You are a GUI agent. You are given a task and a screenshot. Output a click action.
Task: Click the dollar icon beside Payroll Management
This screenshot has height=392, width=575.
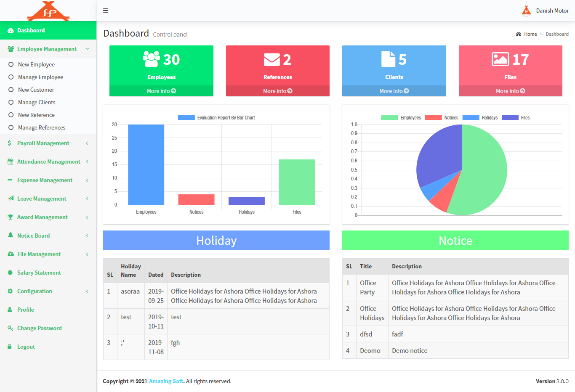[x=9, y=143]
